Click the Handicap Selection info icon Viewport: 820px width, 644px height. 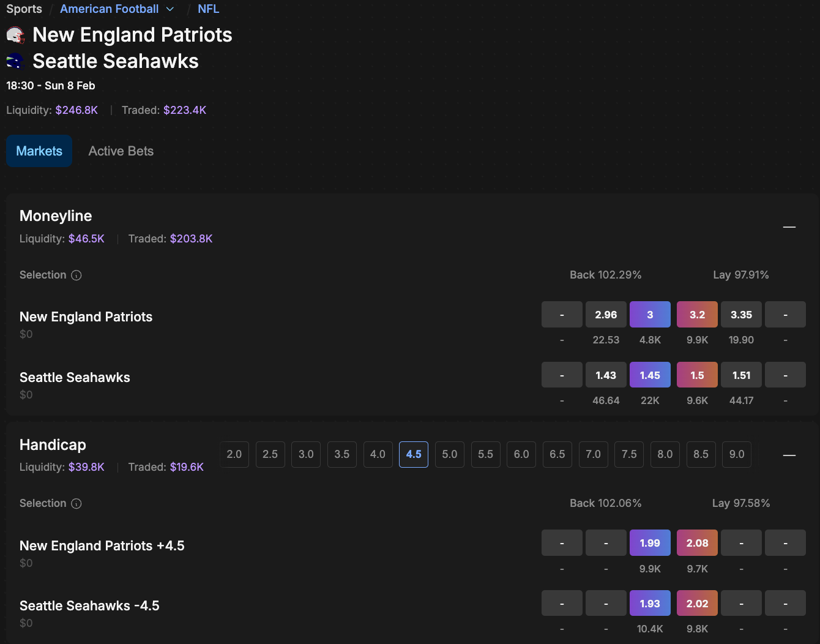coord(76,504)
